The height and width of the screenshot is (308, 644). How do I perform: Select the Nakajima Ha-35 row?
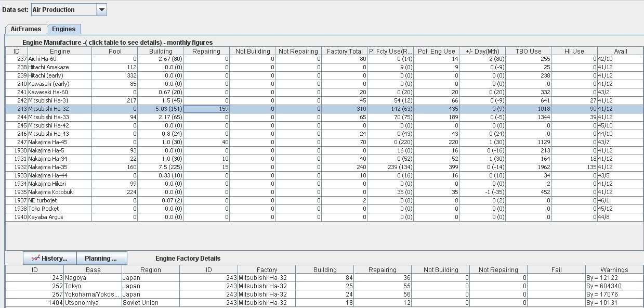click(324, 167)
